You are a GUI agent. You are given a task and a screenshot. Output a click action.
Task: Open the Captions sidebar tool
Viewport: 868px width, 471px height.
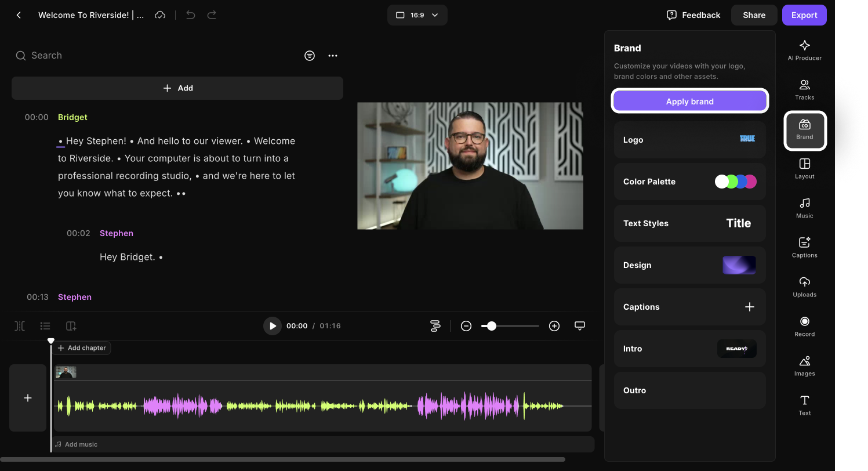(x=804, y=247)
